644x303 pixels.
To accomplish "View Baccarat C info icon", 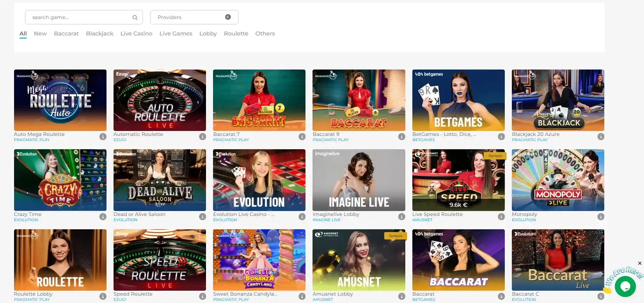I will pos(601,296).
